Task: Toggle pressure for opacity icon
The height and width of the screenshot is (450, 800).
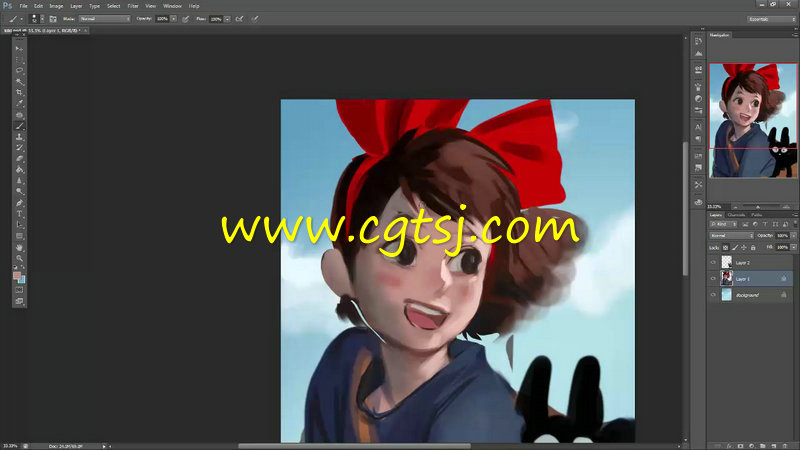Action: (186, 19)
